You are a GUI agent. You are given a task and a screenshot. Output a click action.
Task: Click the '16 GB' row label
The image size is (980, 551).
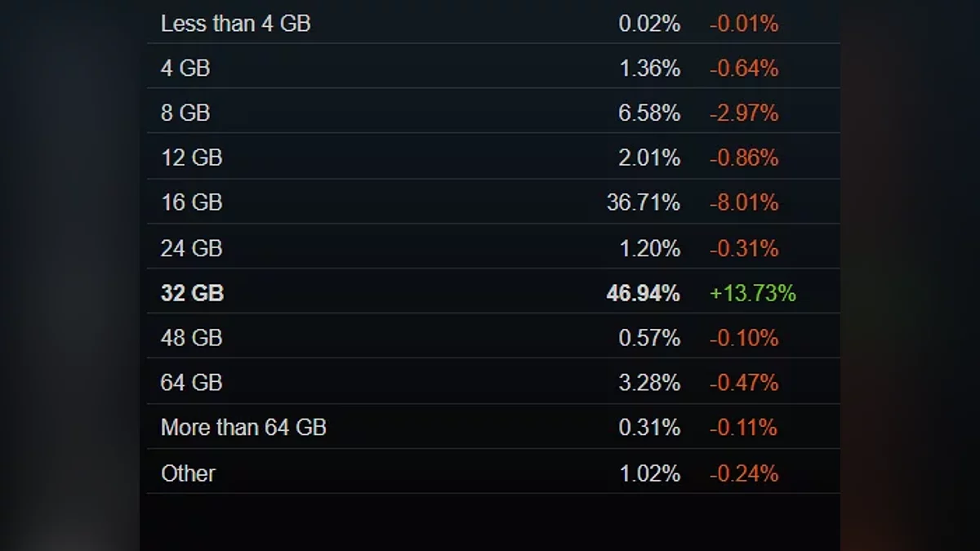(191, 202)
